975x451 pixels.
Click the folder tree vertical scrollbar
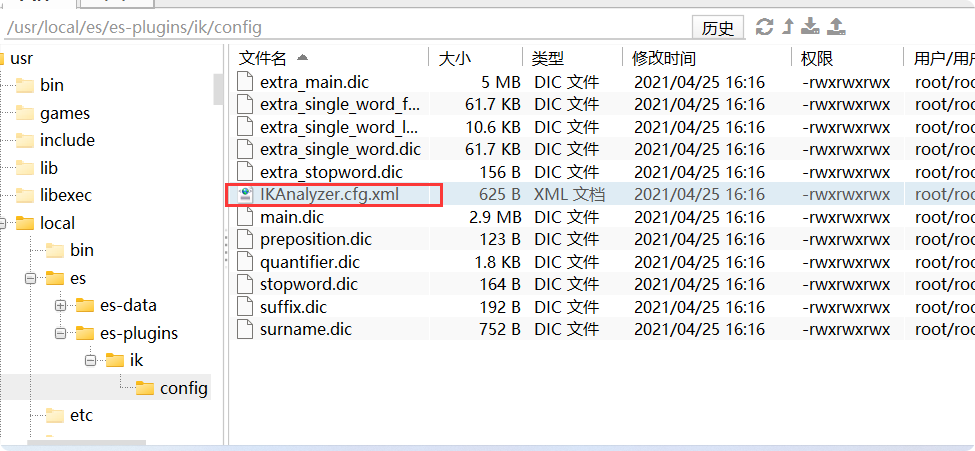(218, 89)
